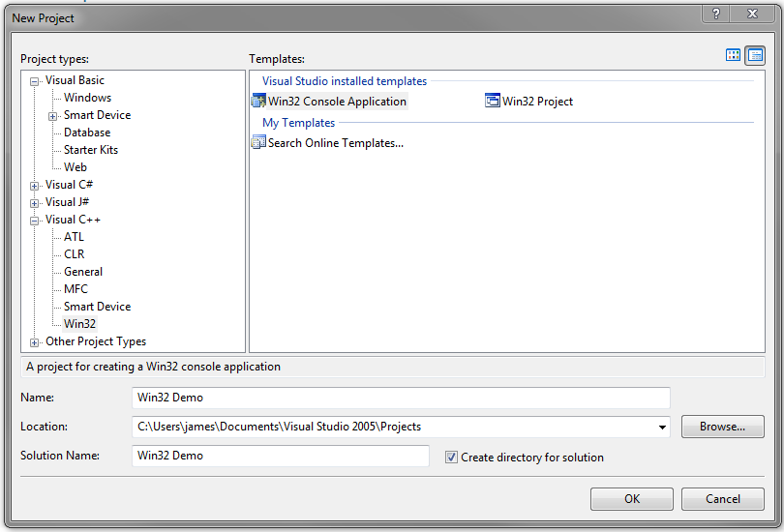This screenshot has height=532, width=784.
Task: Collapse the Visual Basic tree node
Action: tap(36, 81)
